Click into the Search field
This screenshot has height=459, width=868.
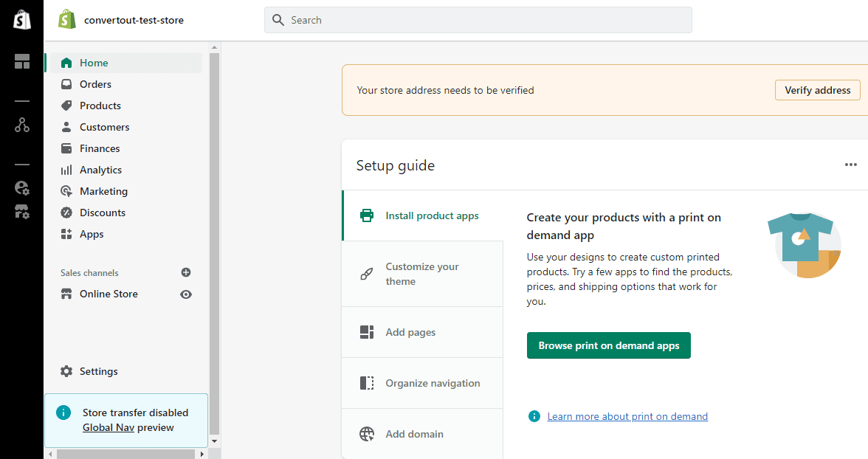coord(478,20)
